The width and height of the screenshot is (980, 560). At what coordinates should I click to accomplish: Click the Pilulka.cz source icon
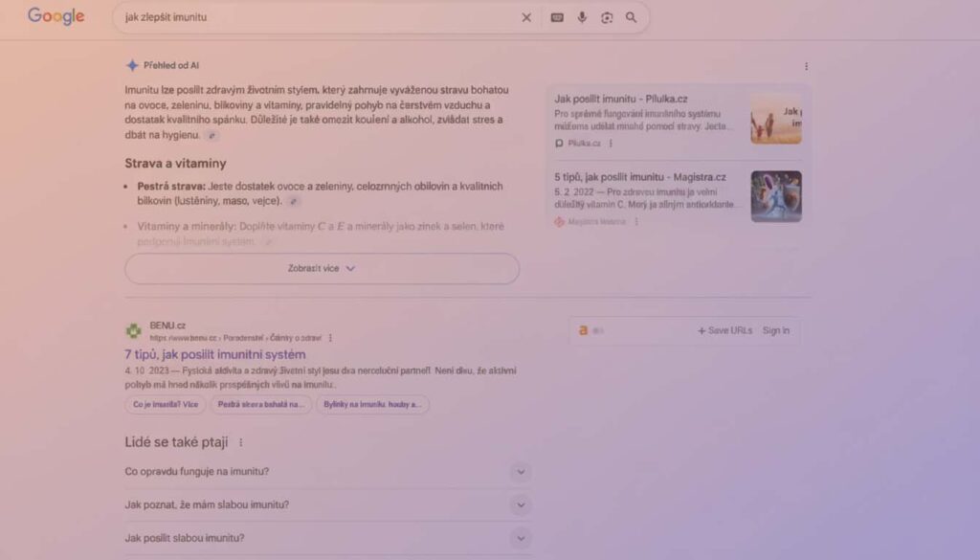[x=560, y=143]
